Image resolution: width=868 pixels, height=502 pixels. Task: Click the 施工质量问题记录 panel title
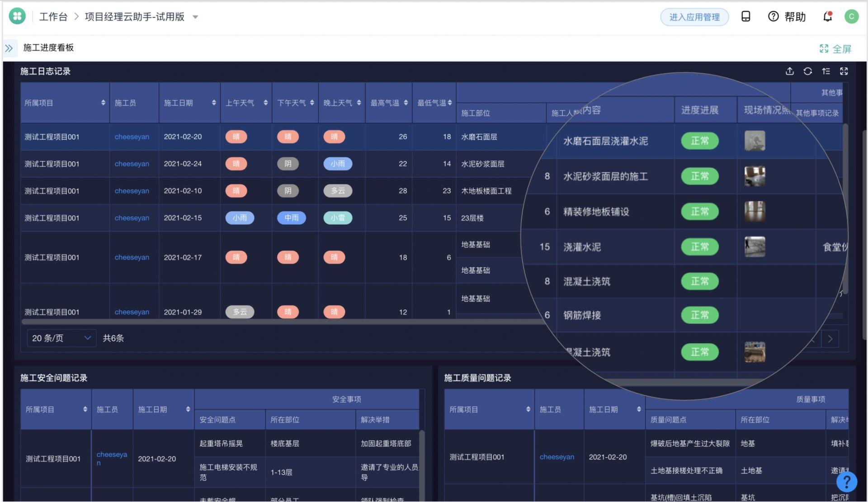coord(477,378)
